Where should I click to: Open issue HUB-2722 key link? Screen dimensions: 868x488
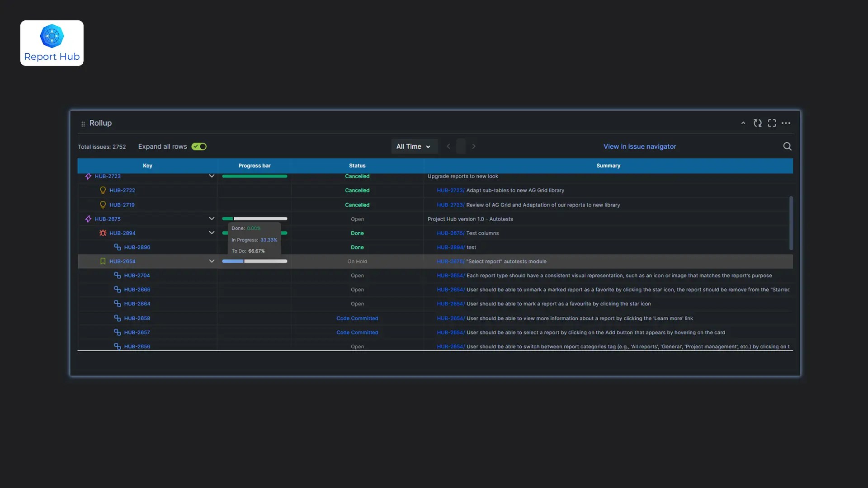122,190
